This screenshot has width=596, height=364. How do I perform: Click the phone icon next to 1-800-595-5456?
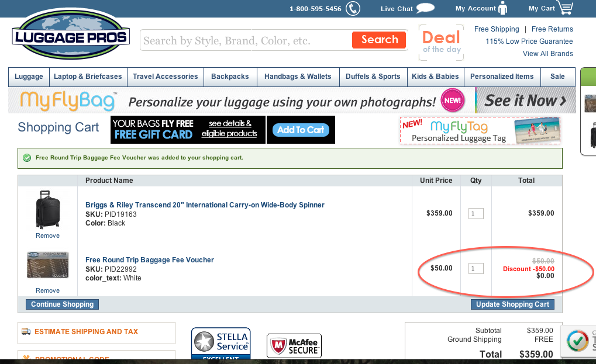click(x=353, y=8)
